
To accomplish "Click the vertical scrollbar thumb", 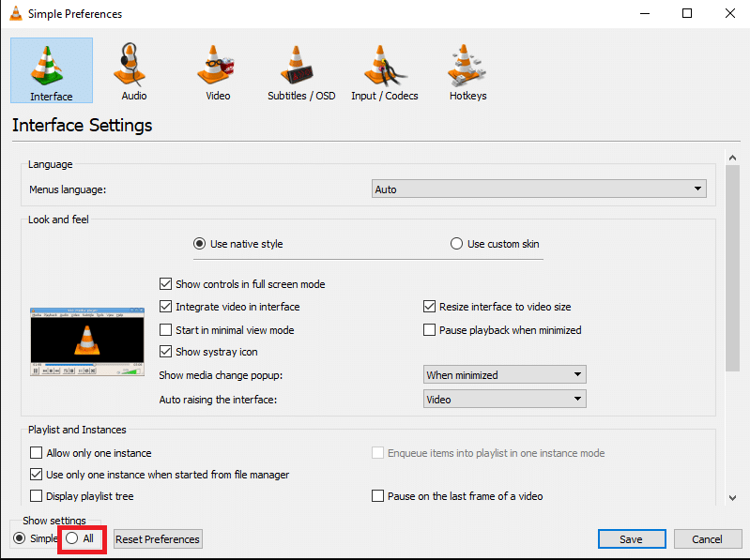I will 732,268.
